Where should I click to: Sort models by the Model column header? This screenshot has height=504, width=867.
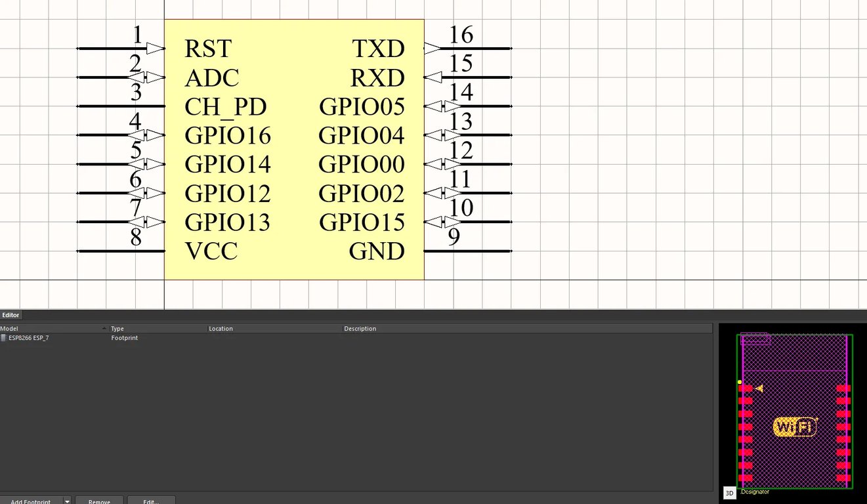pos(54,328)
